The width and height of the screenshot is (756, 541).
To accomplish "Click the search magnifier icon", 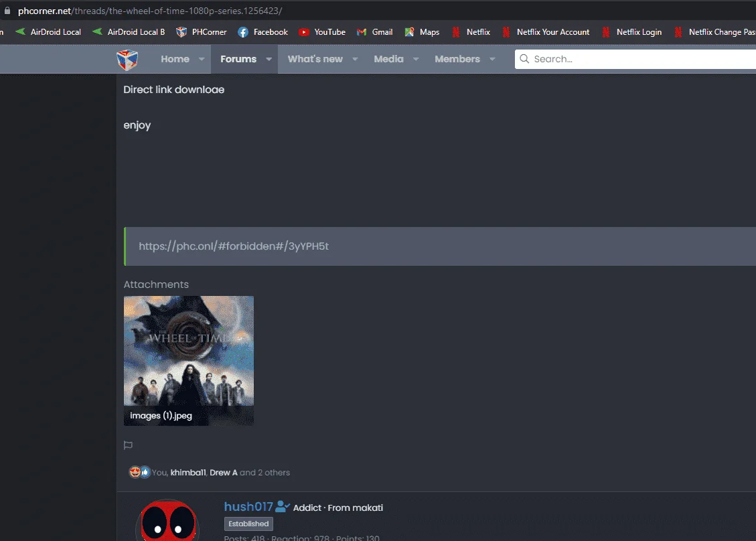I will coord(524,59).
